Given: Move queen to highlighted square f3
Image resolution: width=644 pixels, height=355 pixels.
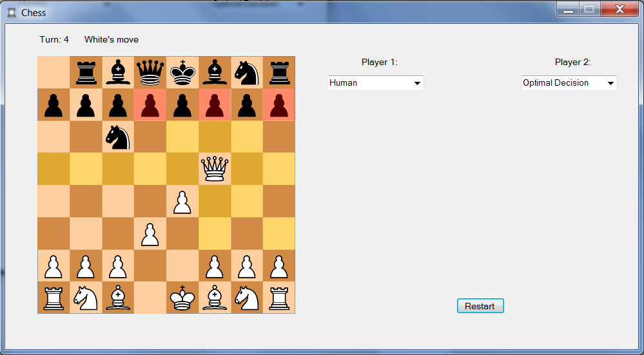Looking at the screenshot, I should click(x=215, y=233).
